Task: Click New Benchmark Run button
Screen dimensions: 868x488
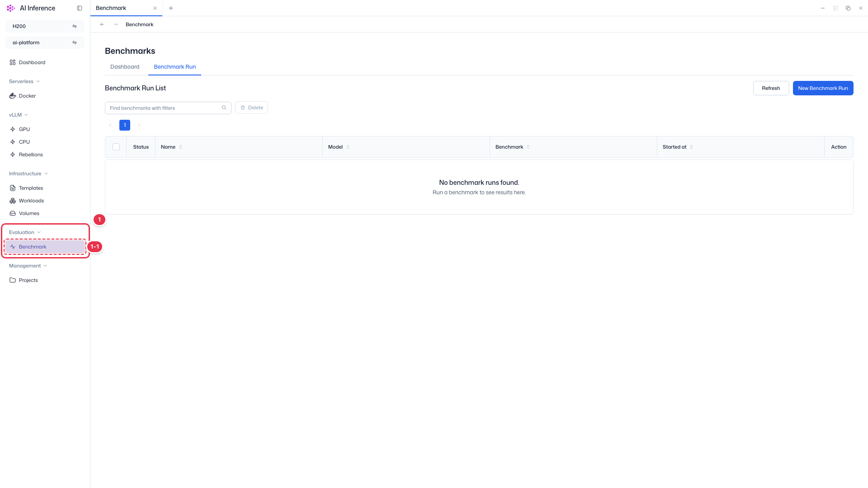Action: pyautogui.click(x=823, y=88)
